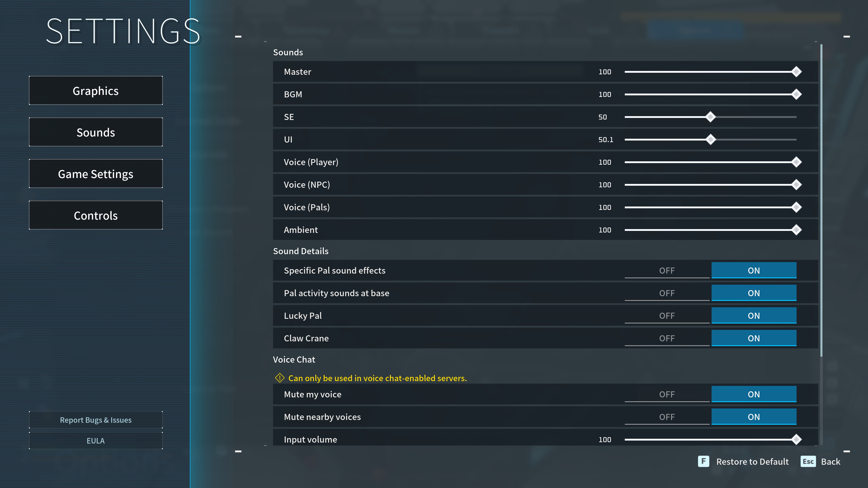Click the yellow voice chat warning icon

click(280, 378)
